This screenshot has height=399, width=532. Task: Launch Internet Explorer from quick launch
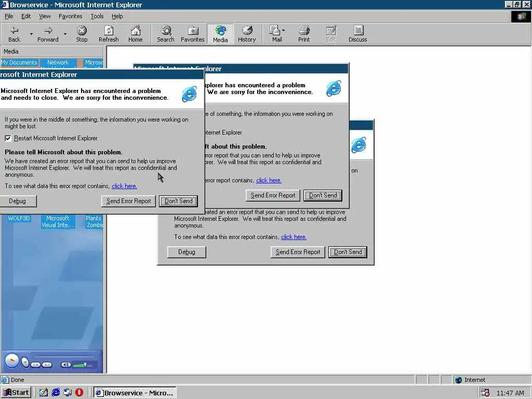coord(55,393)
